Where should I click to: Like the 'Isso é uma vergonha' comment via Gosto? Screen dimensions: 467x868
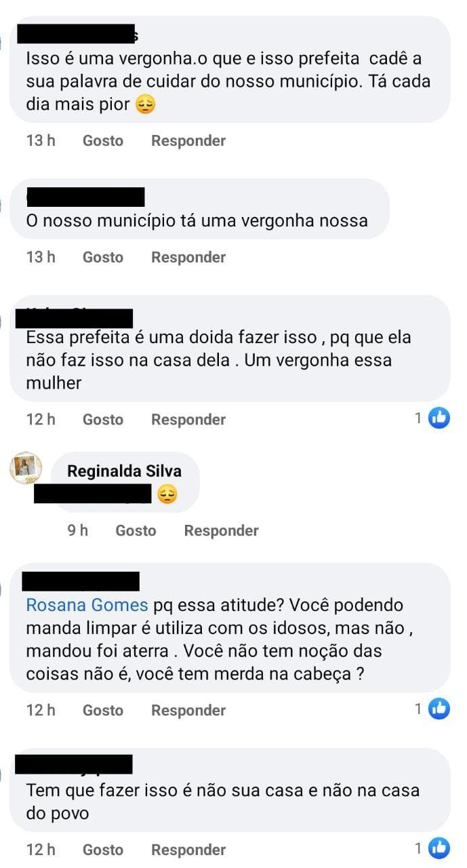pyautogui.click(x=103, y=140)
